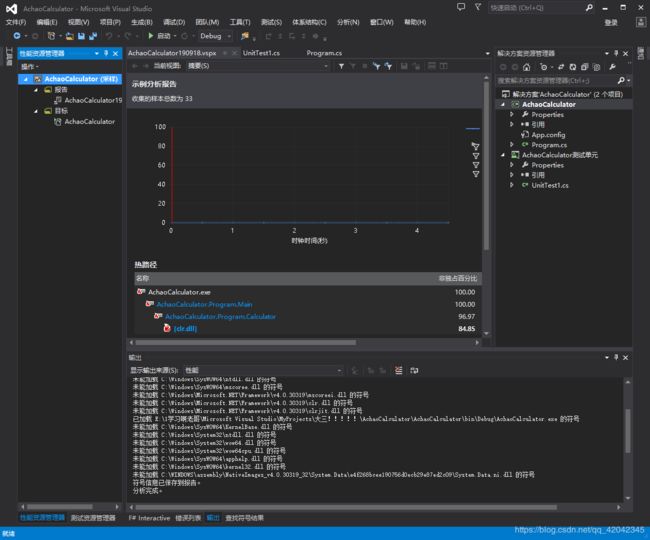This screenshot has width=650, height=540.
Task: Open the document tabs overflow dropdown
Action: 487,53
